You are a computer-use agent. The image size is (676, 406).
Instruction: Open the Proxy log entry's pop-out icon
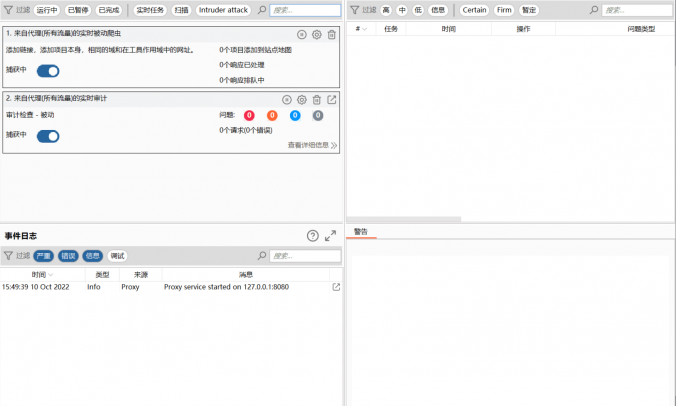click(336, 287)
